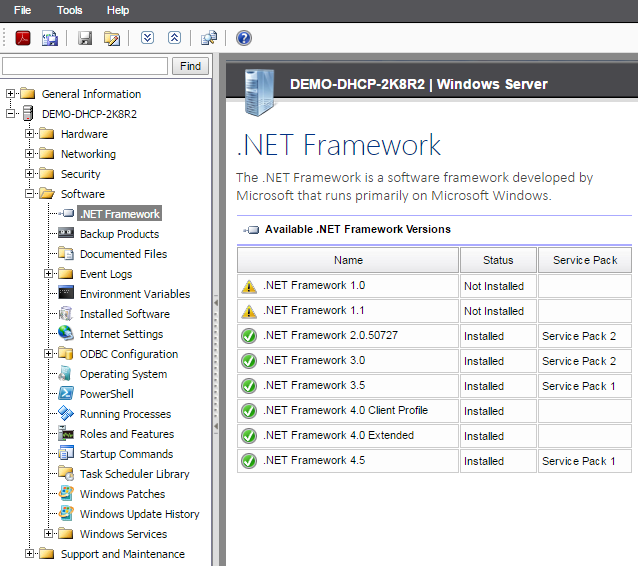Click the Running Processes icon
The height and width of the screenshot is (566, 638).
pyautogui.click(x=66, y=413)
